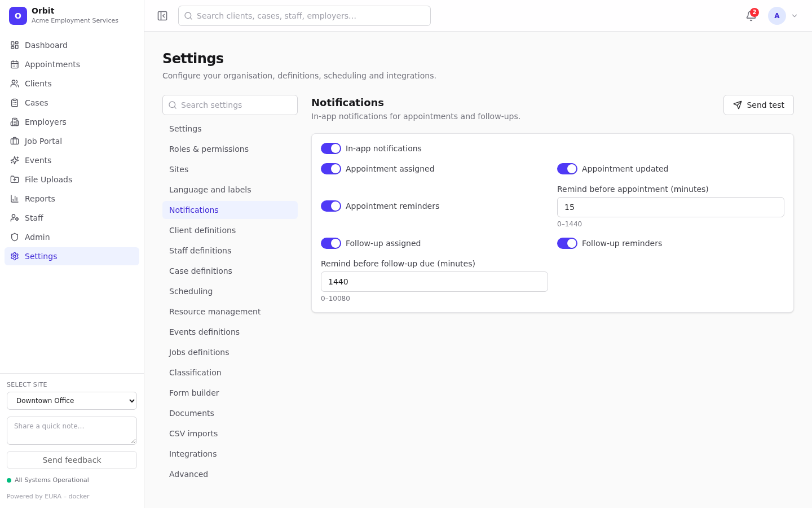The width and height of the screenshot is (812, 508).
Task: Open notifications bell with badge
Action: pos(751,16)
